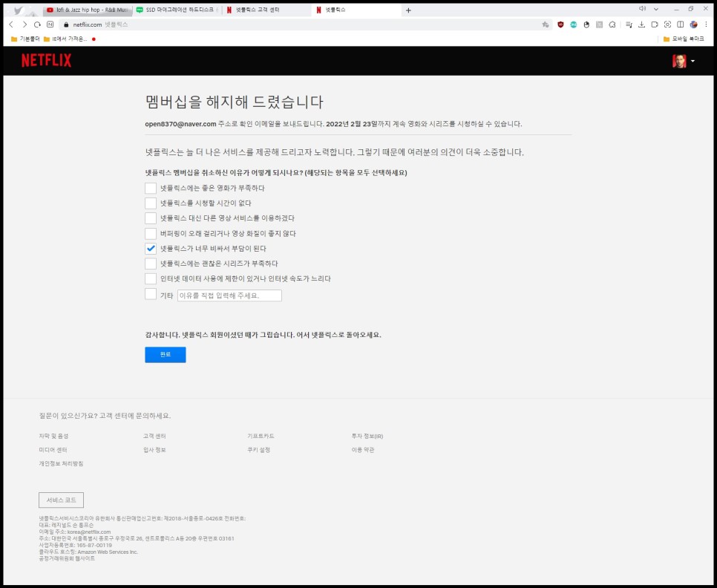The width and height of the screenshot is (717, 588).
Task: Open the '자막 및 음성' footer link
Action: (x=53, y=437)
